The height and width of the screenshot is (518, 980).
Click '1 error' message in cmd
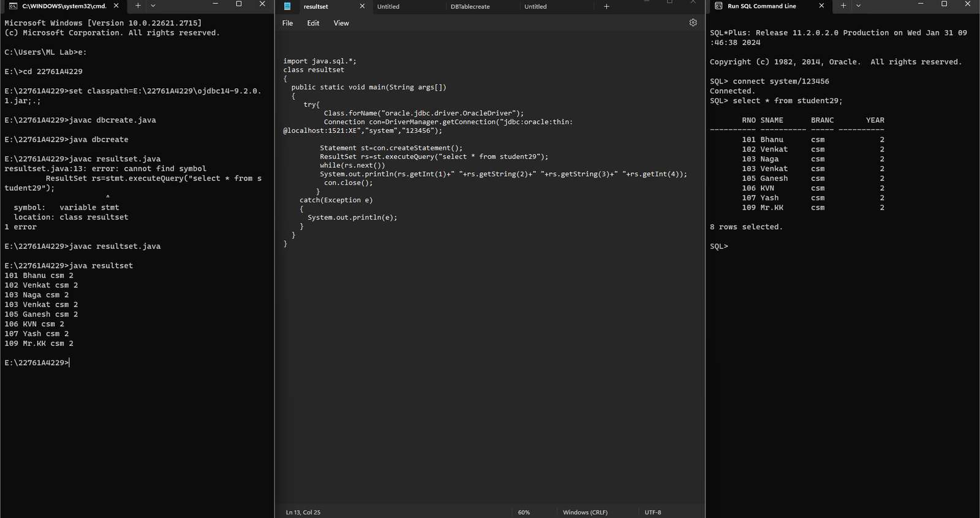click(x=20, y=227)
